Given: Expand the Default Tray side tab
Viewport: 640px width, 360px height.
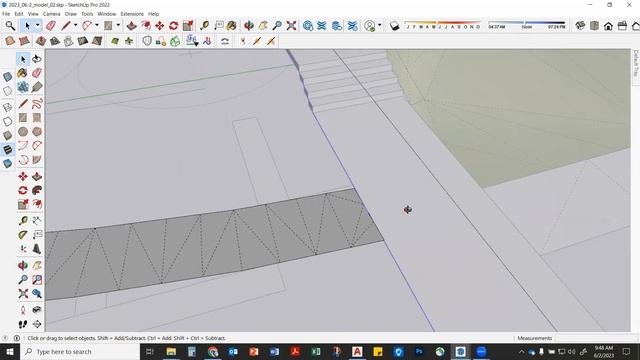Looking at the screenshot, I should coord(636,63).
